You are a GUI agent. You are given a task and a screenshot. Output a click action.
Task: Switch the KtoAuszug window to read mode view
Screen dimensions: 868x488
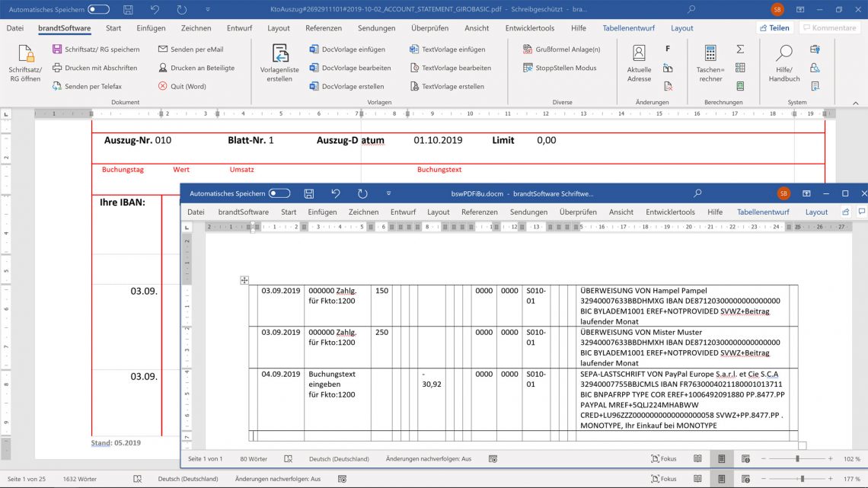click(697, 479)
